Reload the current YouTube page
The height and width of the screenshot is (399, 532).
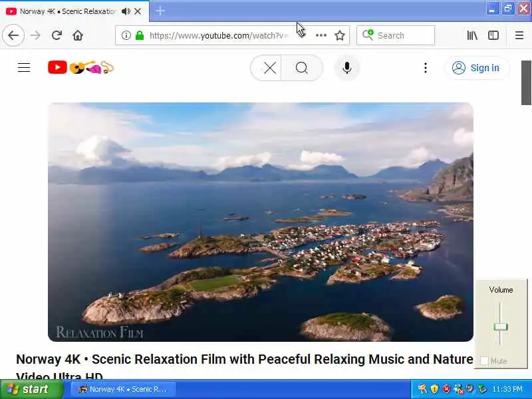(57, 35)
